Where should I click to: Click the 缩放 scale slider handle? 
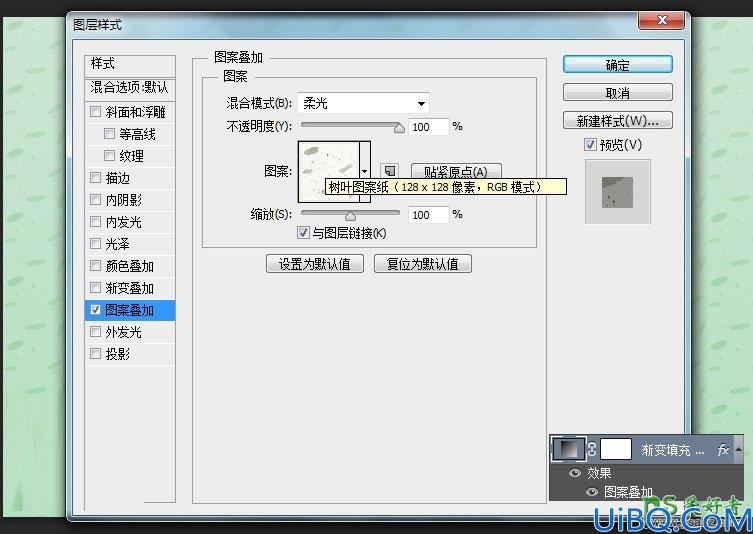point(351,216)
